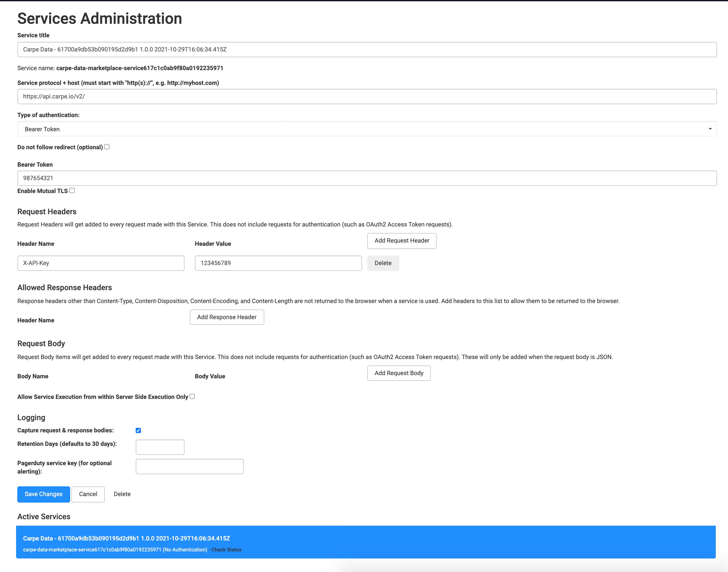728x572 pixels.
Task: Toggle Server Side Execution Only checkbox
Action: tap(193, 397)
